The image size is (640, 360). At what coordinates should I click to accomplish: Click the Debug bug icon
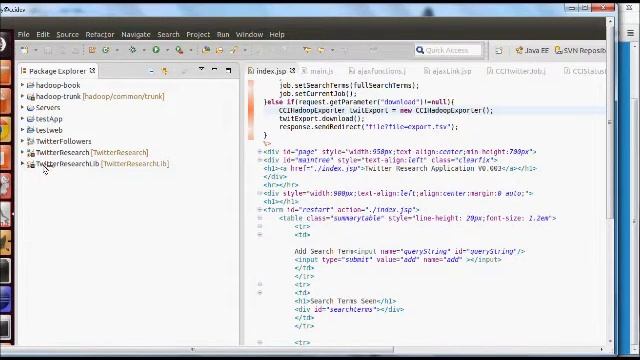pos(132,50)
